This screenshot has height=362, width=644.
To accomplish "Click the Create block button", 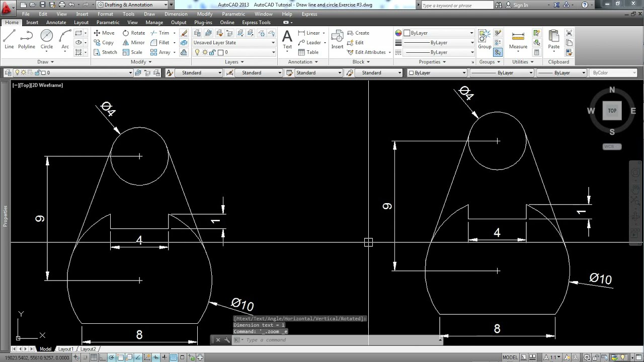I will point(358,33).
